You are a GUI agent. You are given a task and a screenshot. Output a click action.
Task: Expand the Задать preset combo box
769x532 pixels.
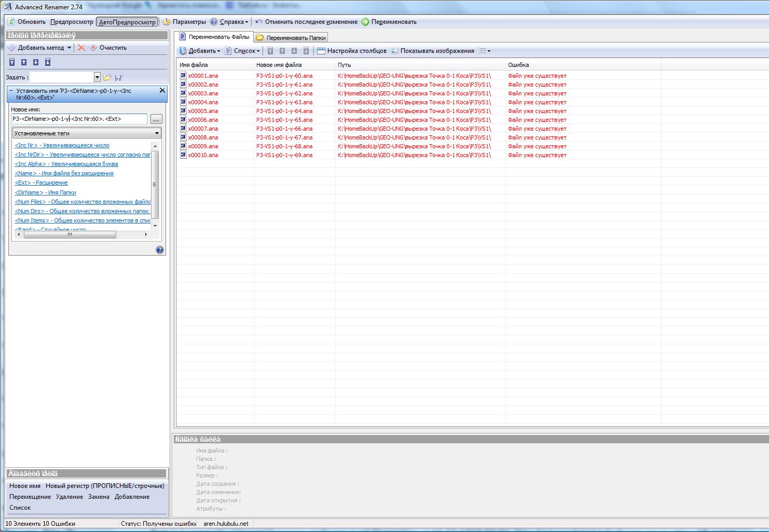point(97,77)
